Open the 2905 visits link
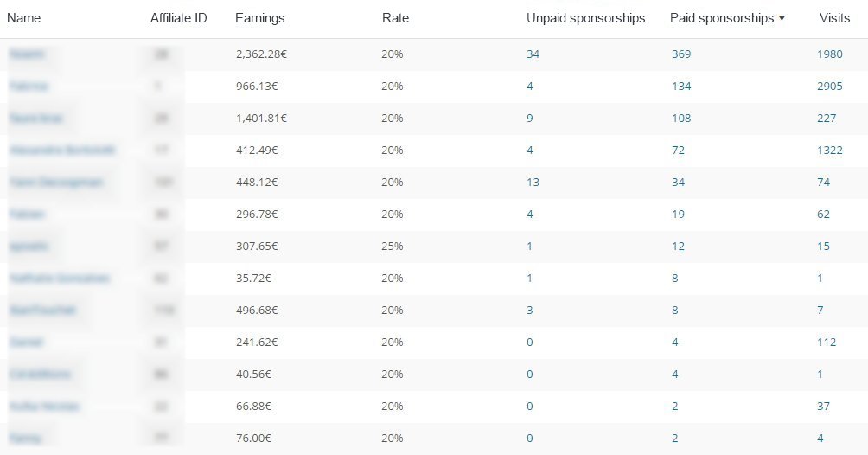 click(x=830, y=87)
